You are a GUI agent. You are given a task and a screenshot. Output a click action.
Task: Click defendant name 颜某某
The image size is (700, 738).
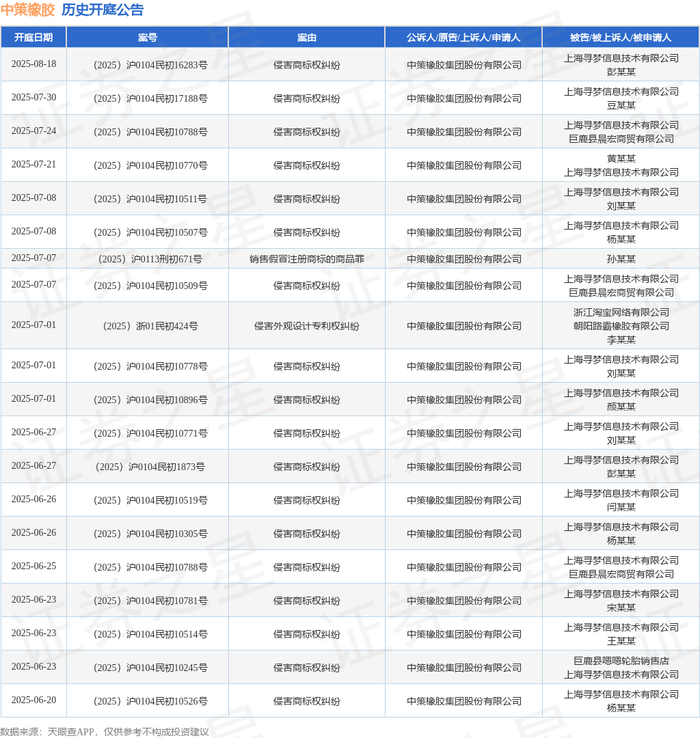[621, 407]
